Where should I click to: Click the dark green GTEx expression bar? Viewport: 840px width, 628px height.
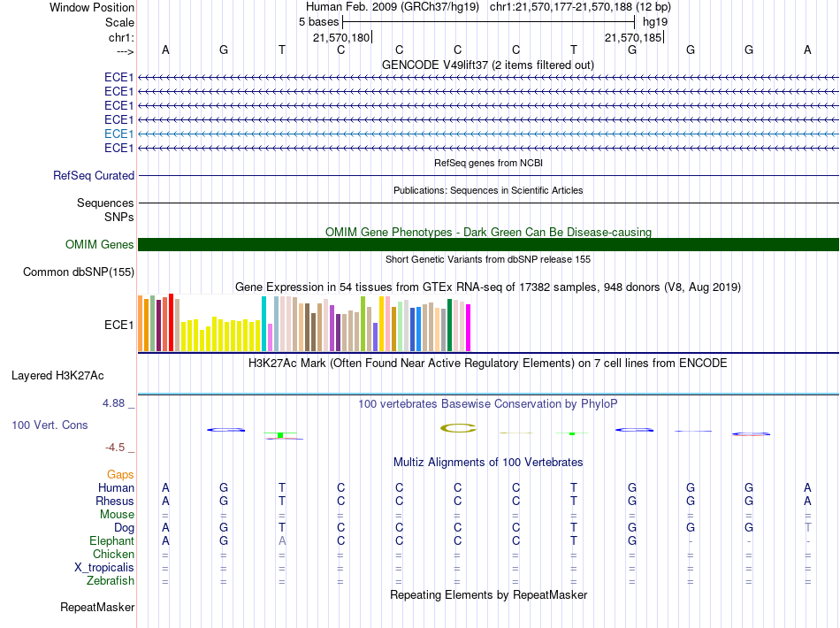click(450, 325)
